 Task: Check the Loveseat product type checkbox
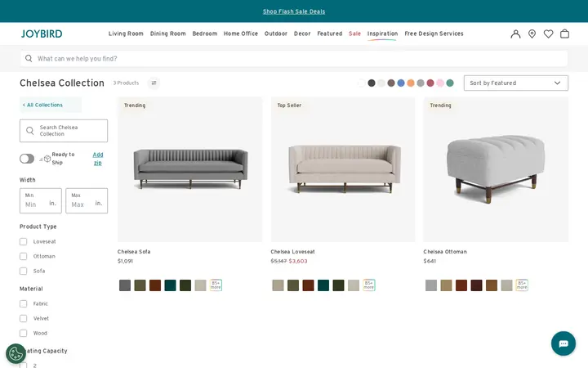(x=23, y=241)
